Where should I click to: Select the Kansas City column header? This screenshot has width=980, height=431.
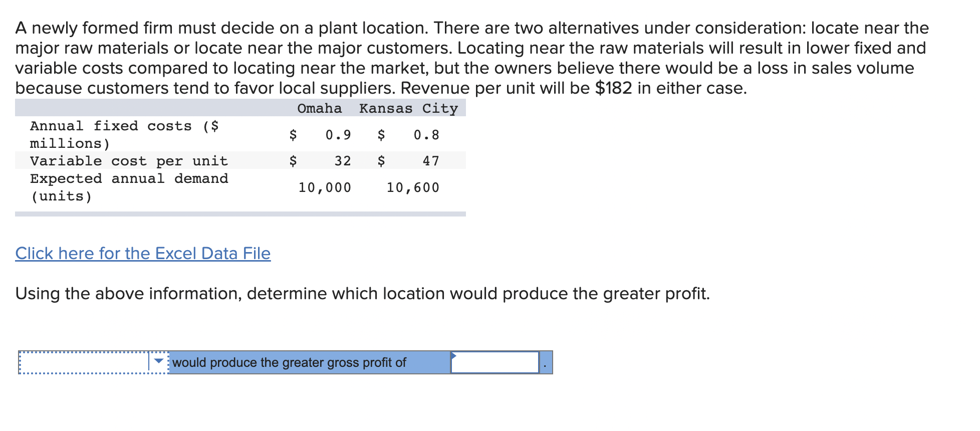408,108
